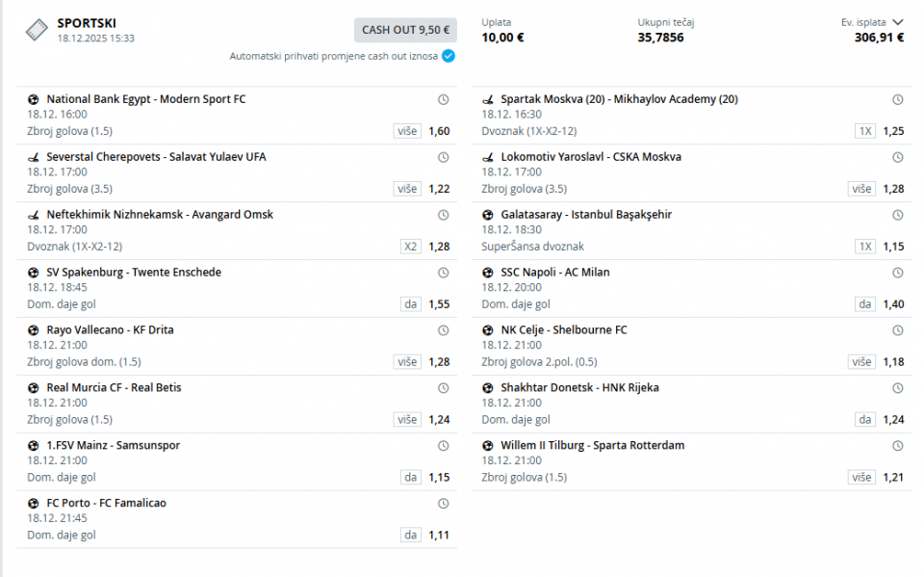
Task: Click football icon next to Galatasaray
Action: point(487,215)
